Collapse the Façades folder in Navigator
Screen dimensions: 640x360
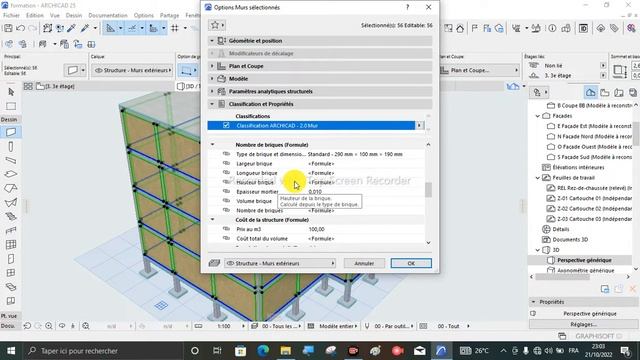coord(538,116)
